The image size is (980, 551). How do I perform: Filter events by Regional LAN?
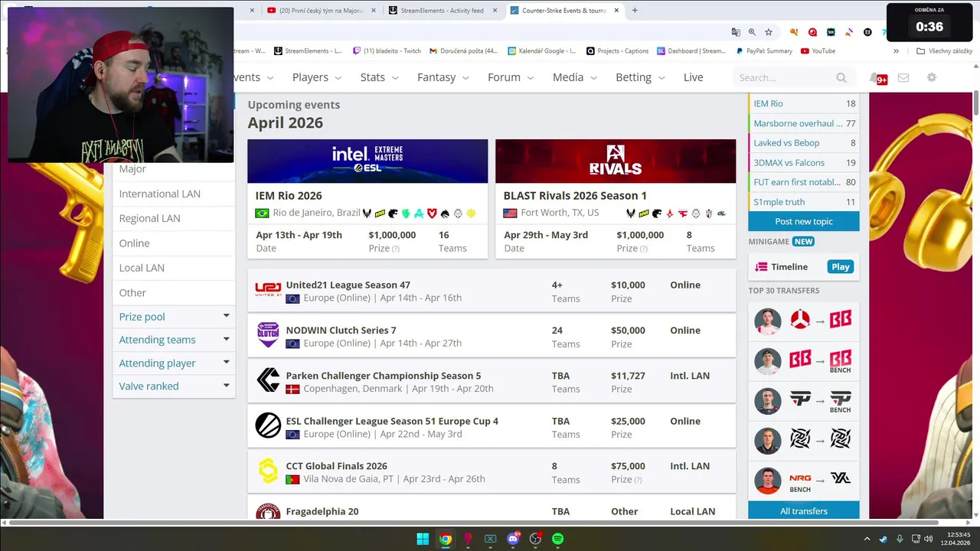(174, 218)
